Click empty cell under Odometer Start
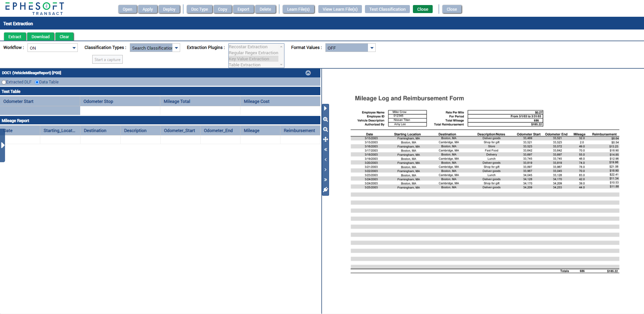The width and height of the screenshot is (644, 314). click(x=40, y=111)
